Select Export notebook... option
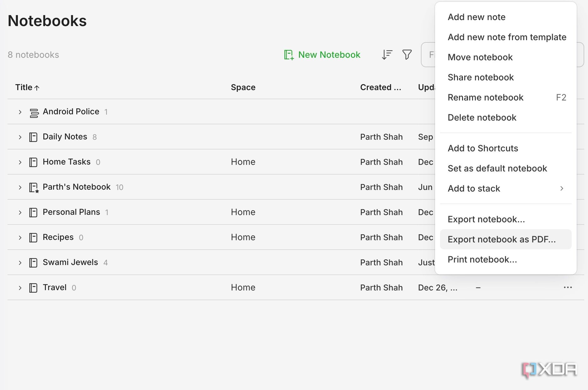Image resolution: width=588 pixels, height=390 pixels. click(506, 219)
